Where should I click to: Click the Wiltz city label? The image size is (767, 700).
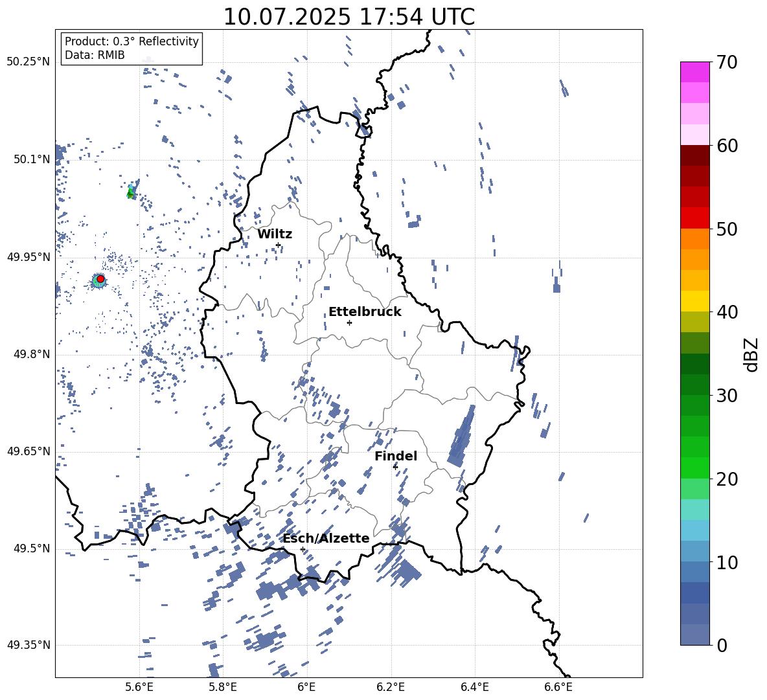point(275,234)
